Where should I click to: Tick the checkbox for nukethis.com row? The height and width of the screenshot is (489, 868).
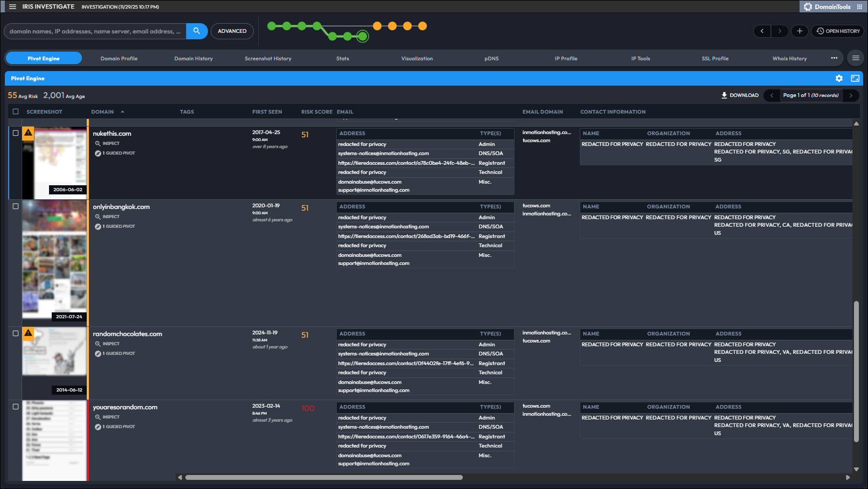pyautogui.click(x=16, y=133)
